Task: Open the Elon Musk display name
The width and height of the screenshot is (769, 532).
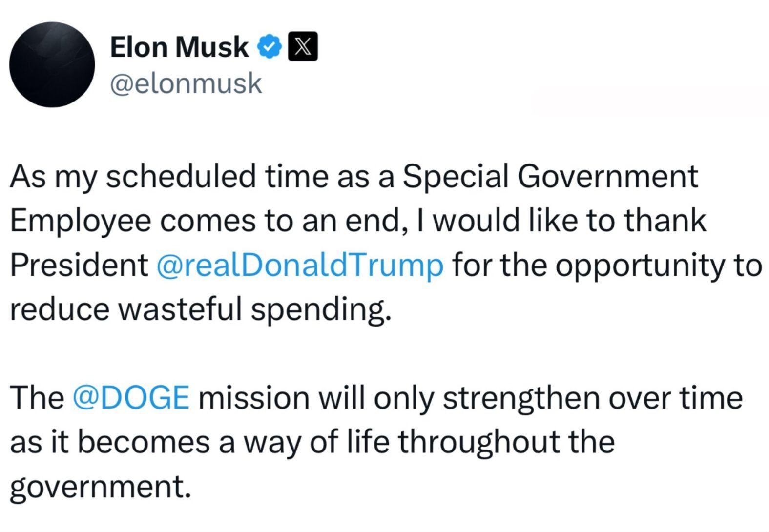Action: [179, 47]
